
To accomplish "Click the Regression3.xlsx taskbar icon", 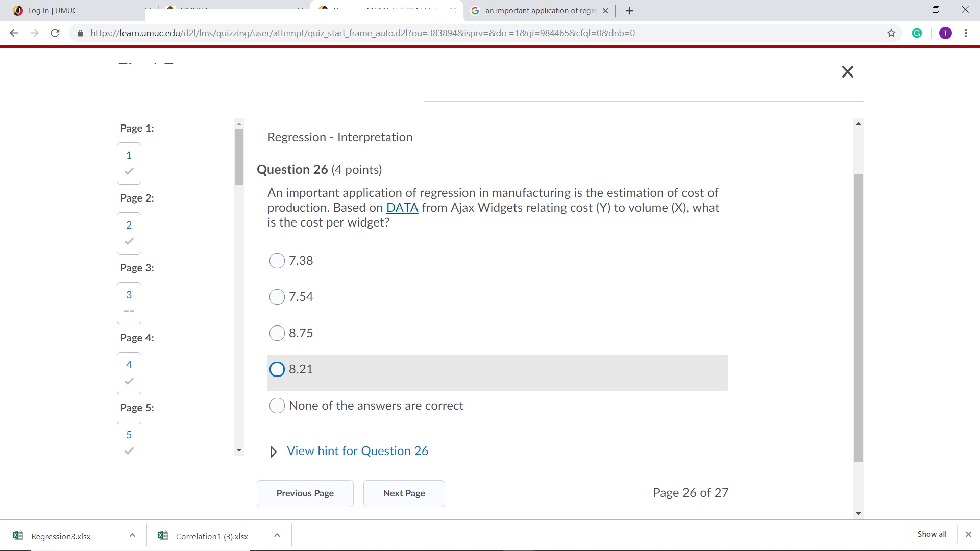I will (61, 536).
